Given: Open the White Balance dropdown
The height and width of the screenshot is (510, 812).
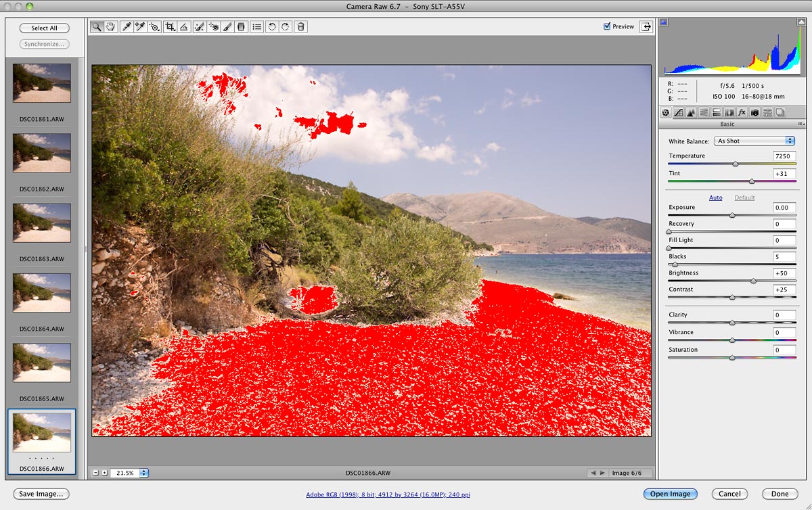Looking at the screenshot, I should 755,141.
